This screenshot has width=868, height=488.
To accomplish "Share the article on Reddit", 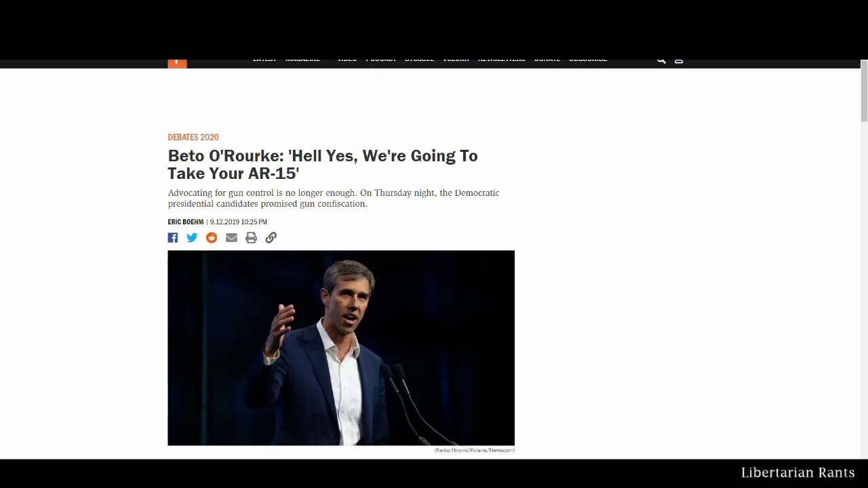I will (212, 238).
